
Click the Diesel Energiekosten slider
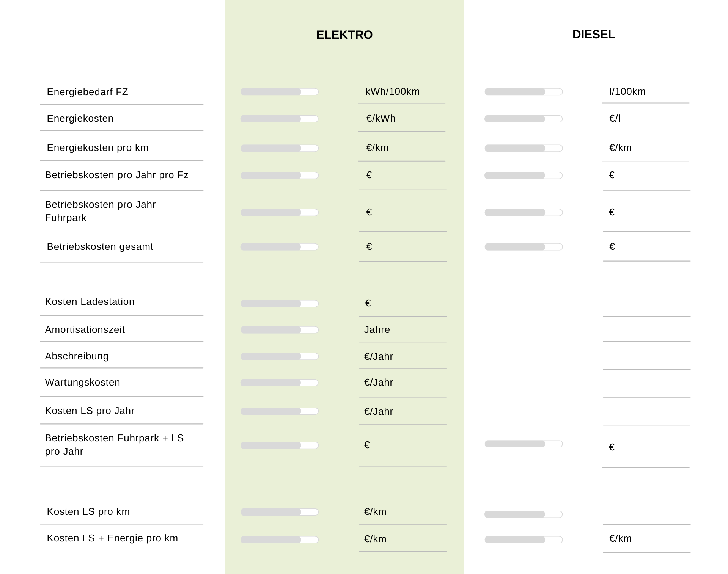point(524,119)
